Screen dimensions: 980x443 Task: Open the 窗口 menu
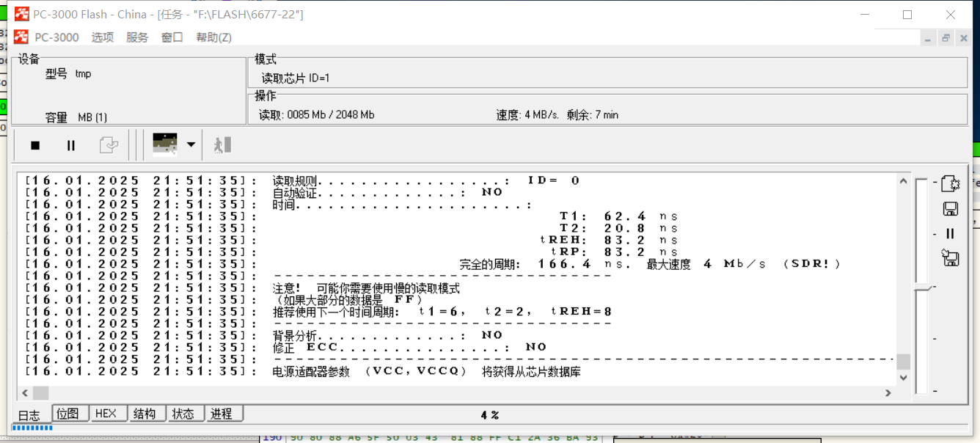coord(172,37)
